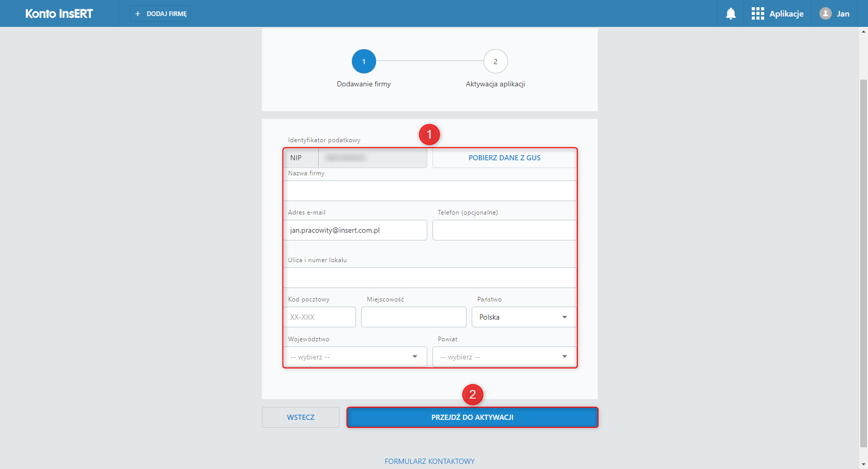The width and height of the screenshot is (868, 469).
Task: Focus the Kod pocztowy field
Action: [319, 317]
